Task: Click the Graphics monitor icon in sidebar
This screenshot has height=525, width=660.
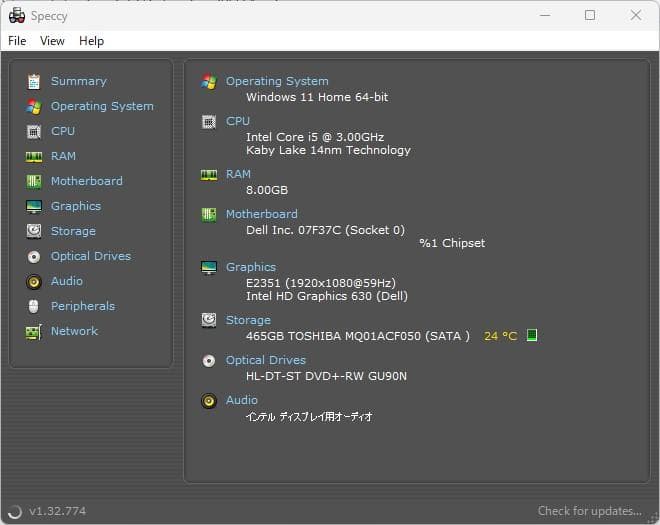Action: point(34,207)
